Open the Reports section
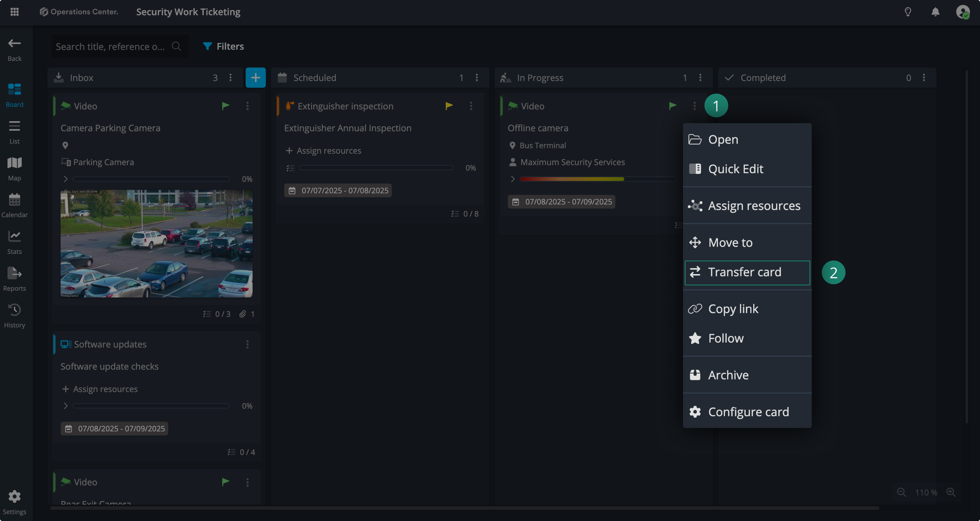This screenshot has height=521, width=980. [14, 279]
